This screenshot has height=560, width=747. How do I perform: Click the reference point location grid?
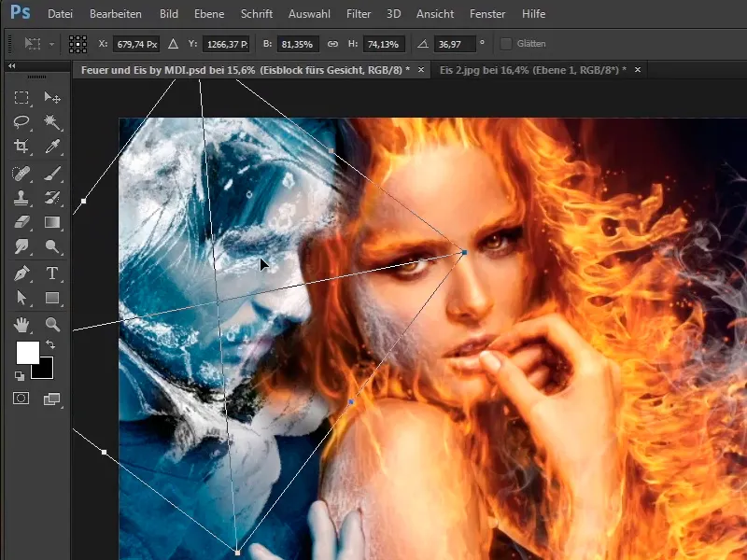(78, 44)
